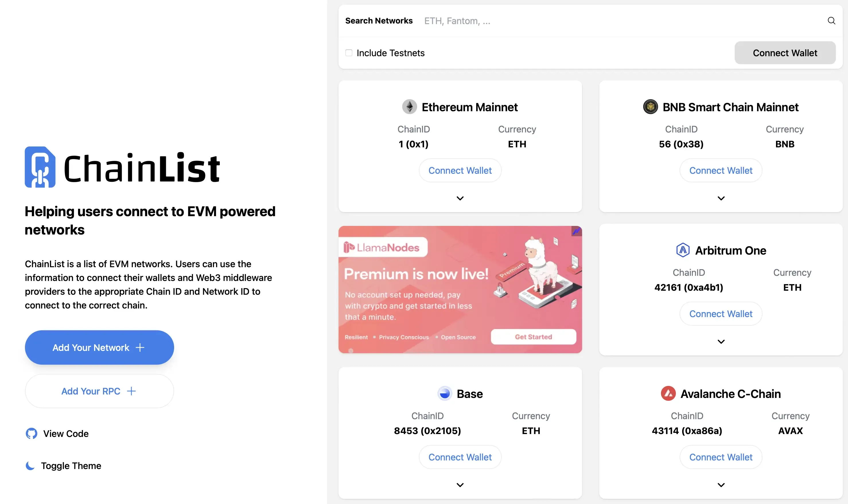848x504 pixels.
Task: Click Get Started on LlamaNodes banner
Action: (x=533, y=337)
